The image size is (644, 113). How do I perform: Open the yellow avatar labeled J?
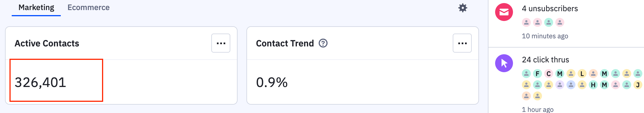(638, 85)
